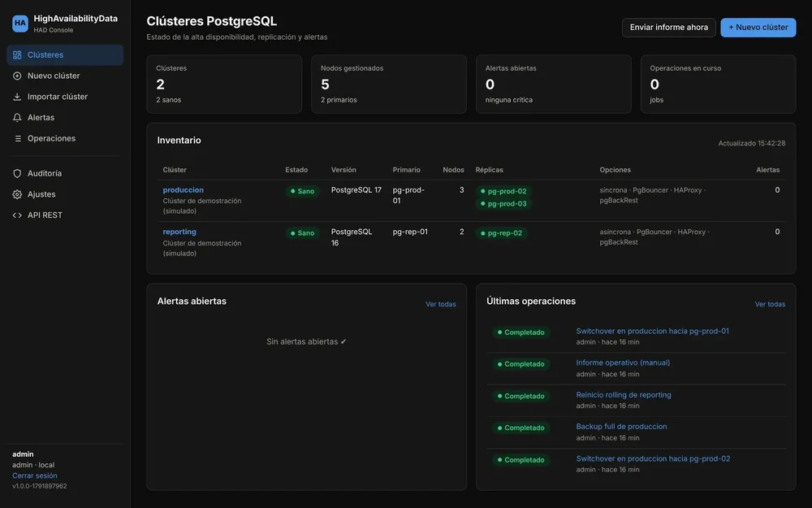Click Cerrar sesión link
Screen dimensions: 812x508
[35, 475]
